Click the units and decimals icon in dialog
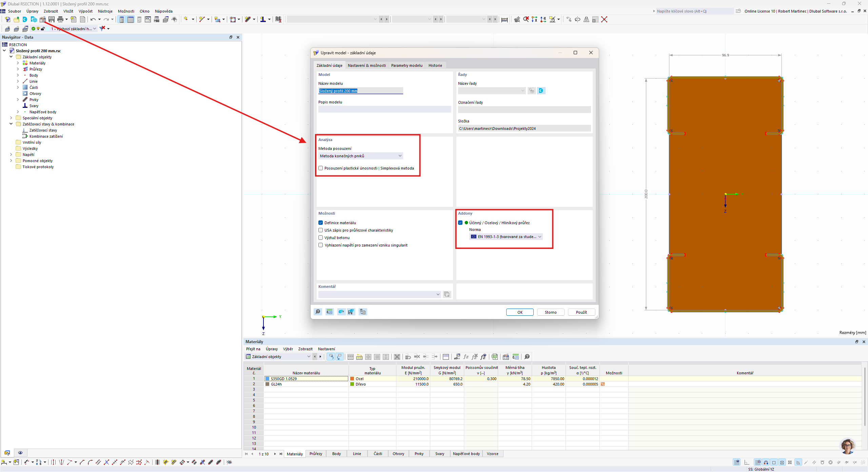 click(x=330, y=312)
